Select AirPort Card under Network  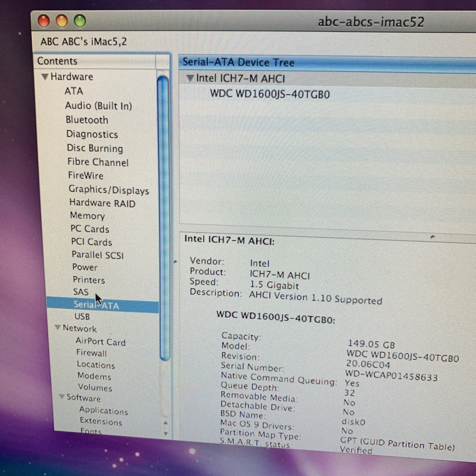[x=101, y=342]
